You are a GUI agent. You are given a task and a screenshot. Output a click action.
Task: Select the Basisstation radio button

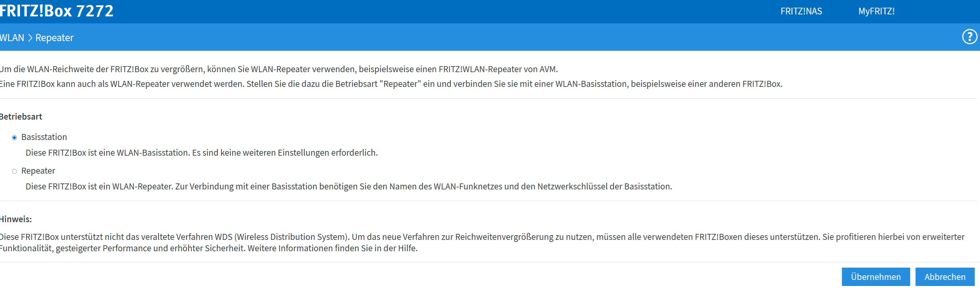[14, 138]
